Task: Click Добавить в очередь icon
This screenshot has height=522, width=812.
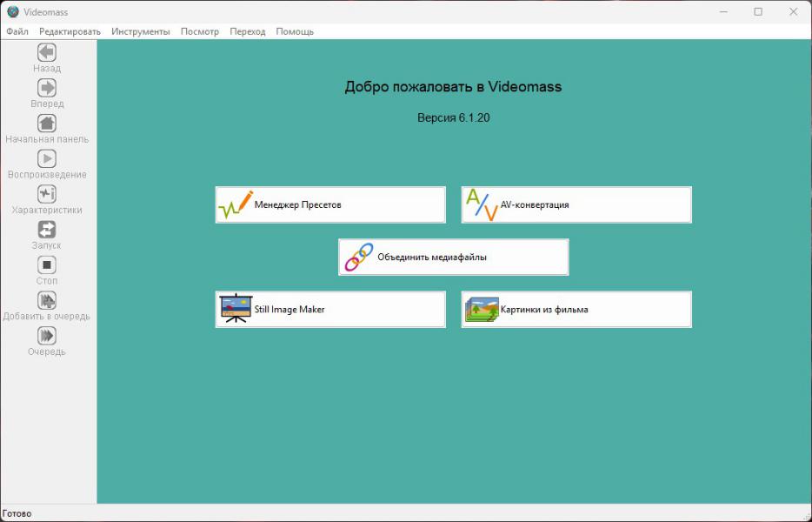Action: [47, 300]
